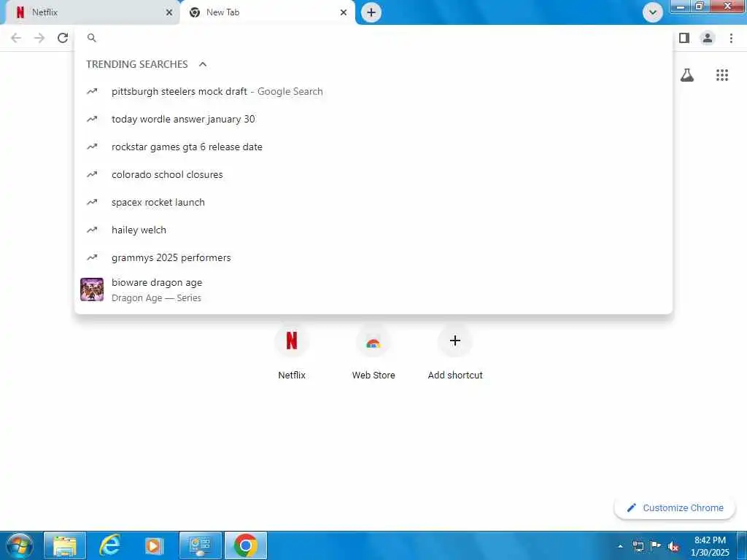
Task: Open the Action Center flag icon
Action: 656,546
